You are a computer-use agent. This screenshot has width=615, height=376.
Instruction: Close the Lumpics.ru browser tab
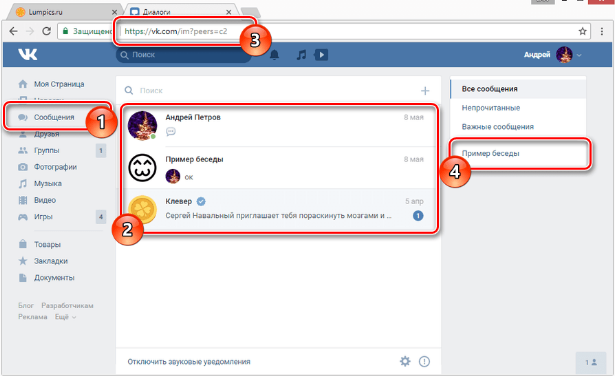pyautogui.click(x=115, y=12)
